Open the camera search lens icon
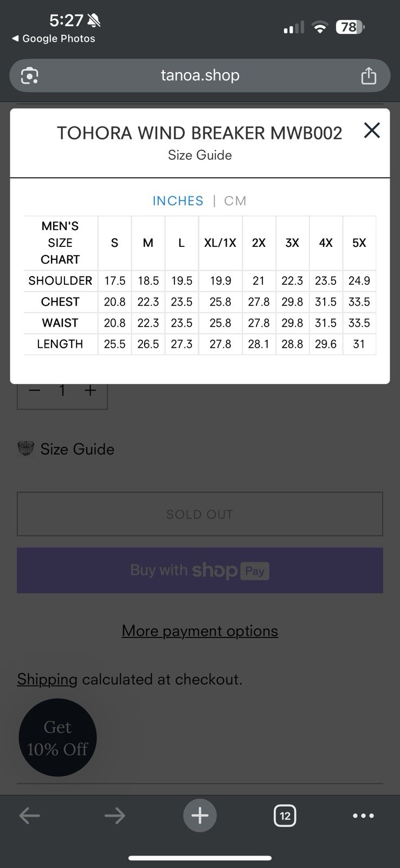The height and width of the screenshot is (868, 400). tap(29, 75)
